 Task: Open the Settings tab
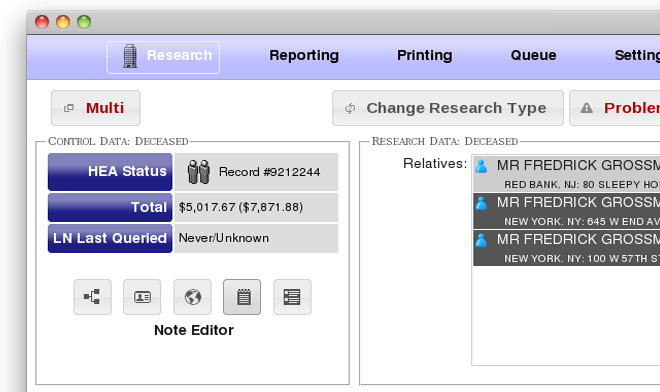[637, 55]
